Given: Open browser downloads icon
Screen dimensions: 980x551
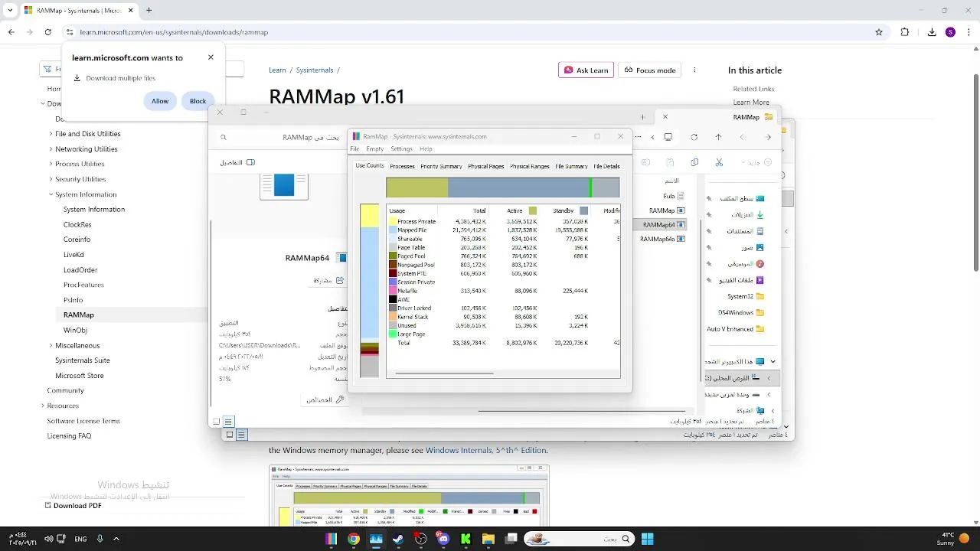Looking at the screenshot, I should click(932, 32).
